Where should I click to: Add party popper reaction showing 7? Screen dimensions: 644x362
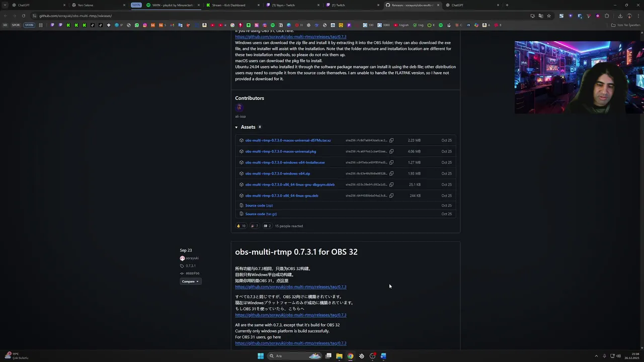pyautogui.click(x=255, y=226)
